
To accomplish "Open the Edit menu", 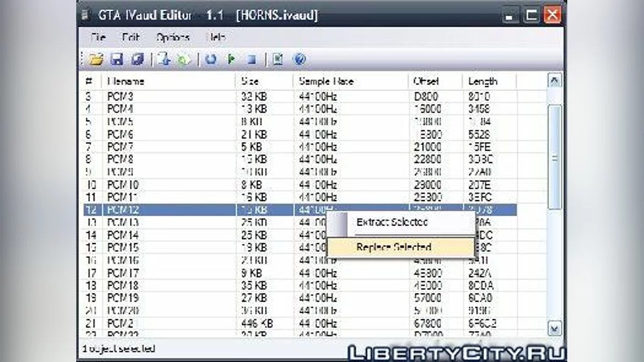I will (x=130, y=38).
